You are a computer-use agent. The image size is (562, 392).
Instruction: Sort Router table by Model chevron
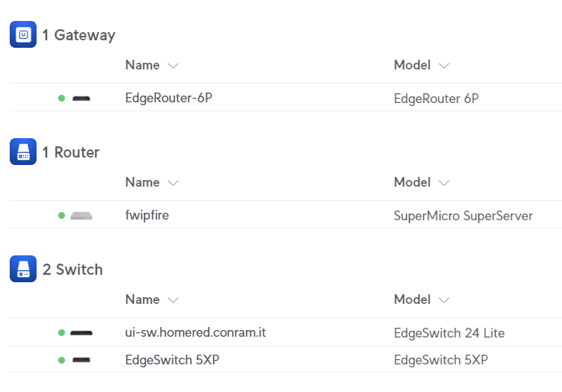coord(444,183)
